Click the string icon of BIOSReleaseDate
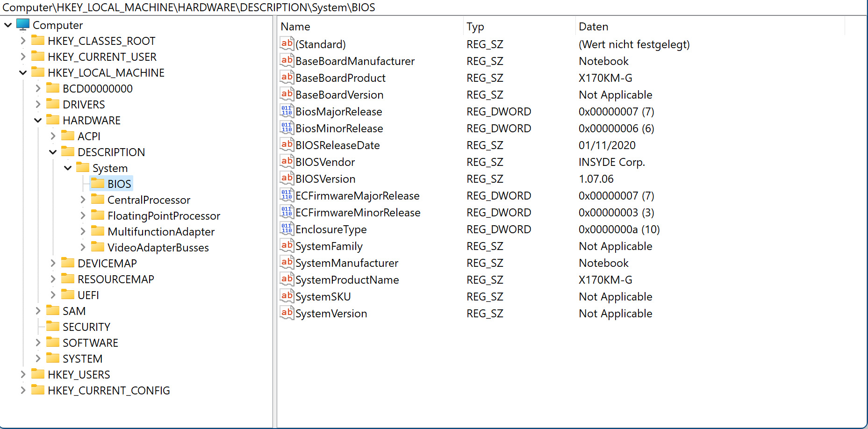The height and width of the screenshot is (429, 868). pyautogui.click(x=287, y=145)
